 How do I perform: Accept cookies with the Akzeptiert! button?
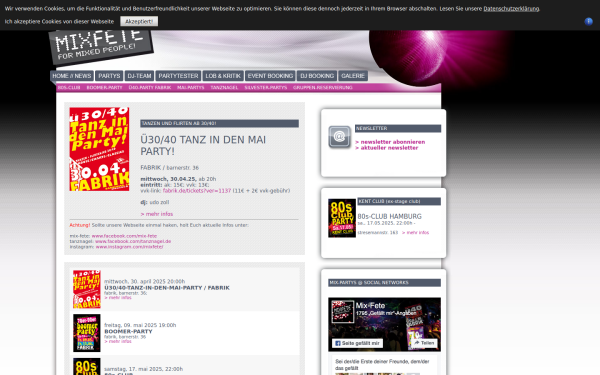click(139, 21)
